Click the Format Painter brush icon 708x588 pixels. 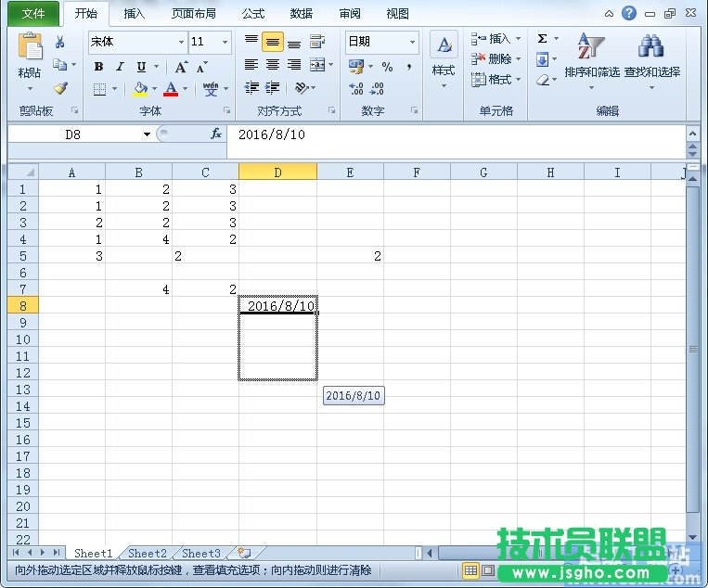(x=60, y=89)
